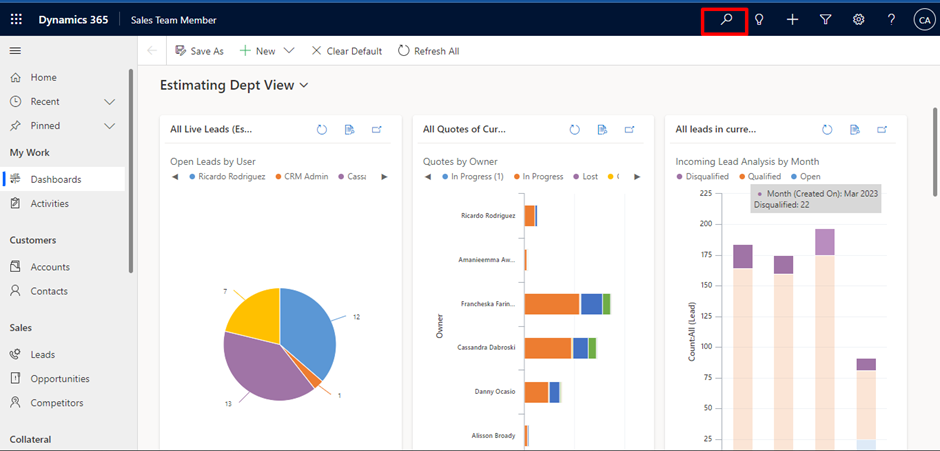Toggle the Open legend item
This screenshot has height=451, width=940.
pos(805,177)
